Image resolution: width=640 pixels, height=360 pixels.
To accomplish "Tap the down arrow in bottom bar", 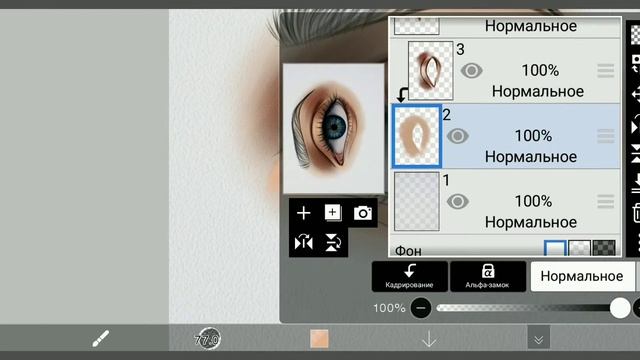I will 429,339.
